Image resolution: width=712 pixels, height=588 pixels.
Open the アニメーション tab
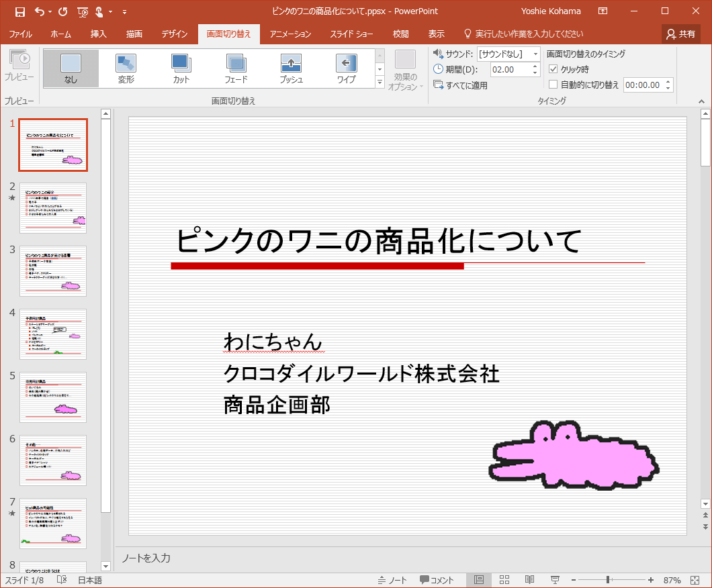point(290,34)
